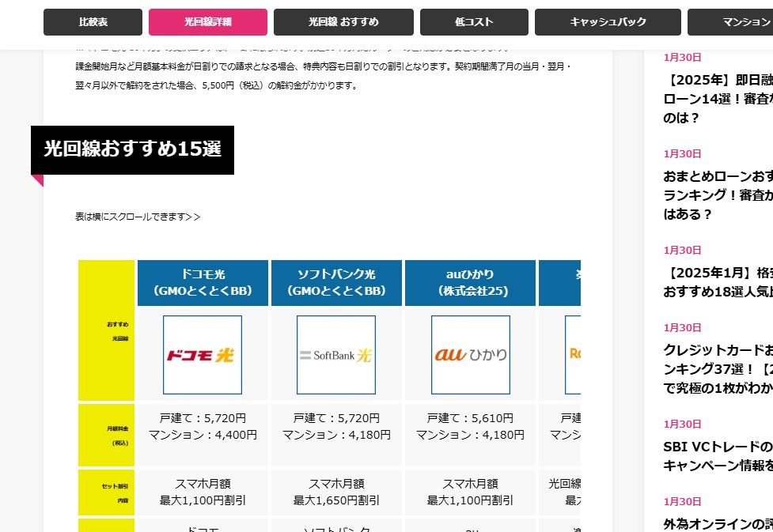Click the partially visible fourth provider logo
Image resolution: width=773 pixels, height=532 pixels.
tap(573, 355)
